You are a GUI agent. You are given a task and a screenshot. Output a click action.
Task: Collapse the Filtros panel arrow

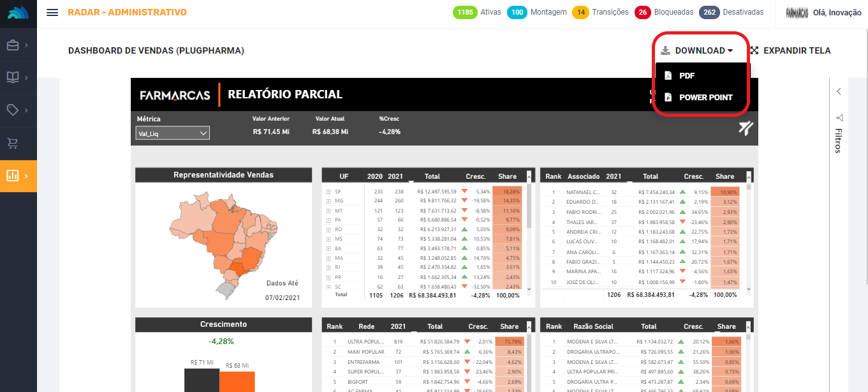[839, 92]
